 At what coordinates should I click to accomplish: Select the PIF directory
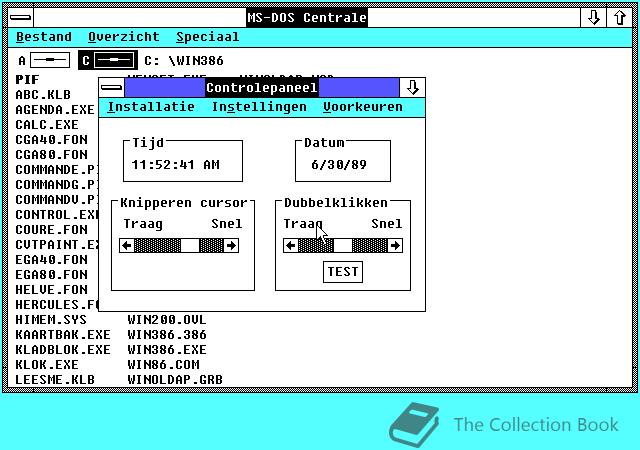click(x=27, y=80)
